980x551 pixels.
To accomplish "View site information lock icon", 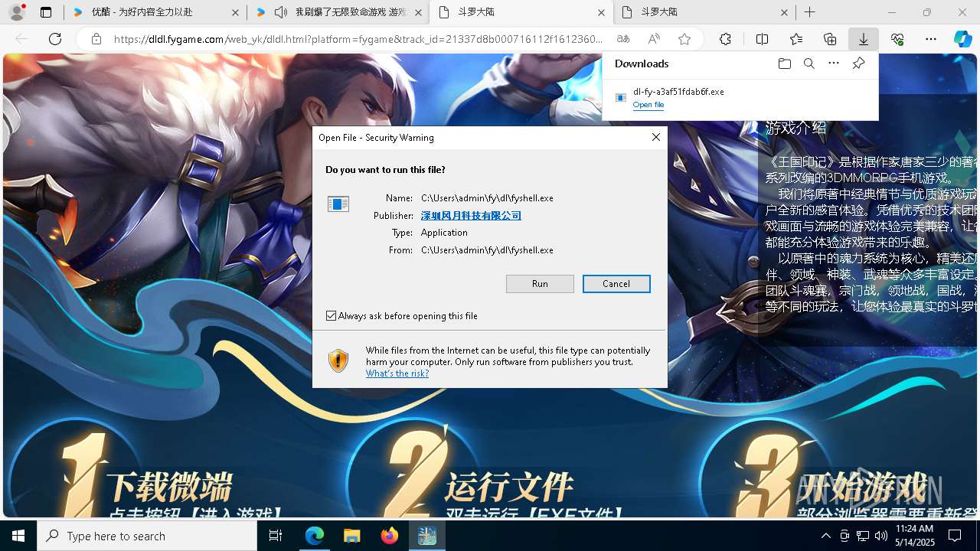I will point(96,39).
